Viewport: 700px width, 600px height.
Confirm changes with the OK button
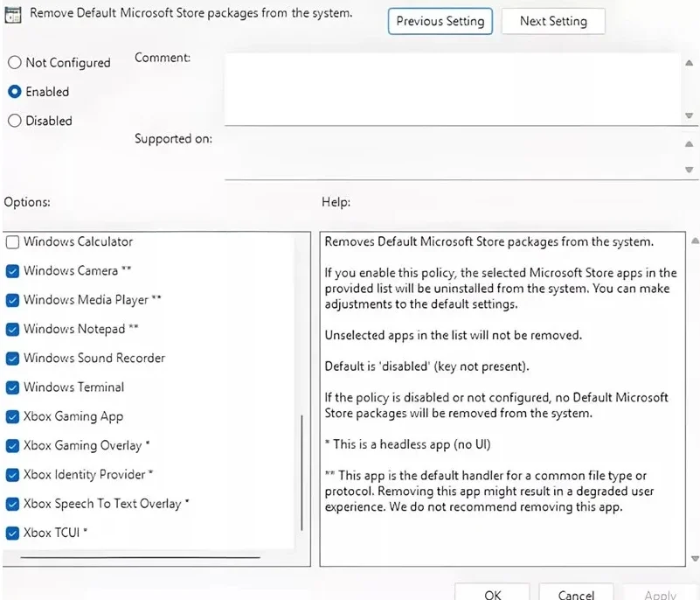pos(492,594)
